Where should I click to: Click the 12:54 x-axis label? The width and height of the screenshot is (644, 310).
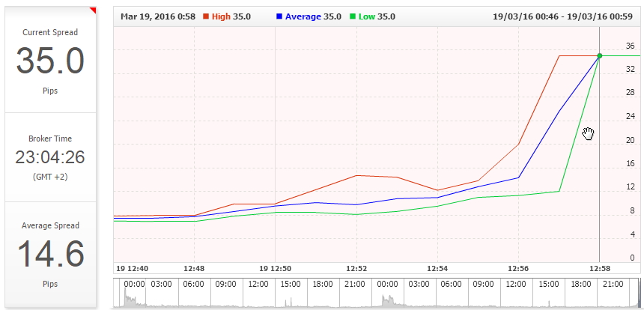point(438,269)
